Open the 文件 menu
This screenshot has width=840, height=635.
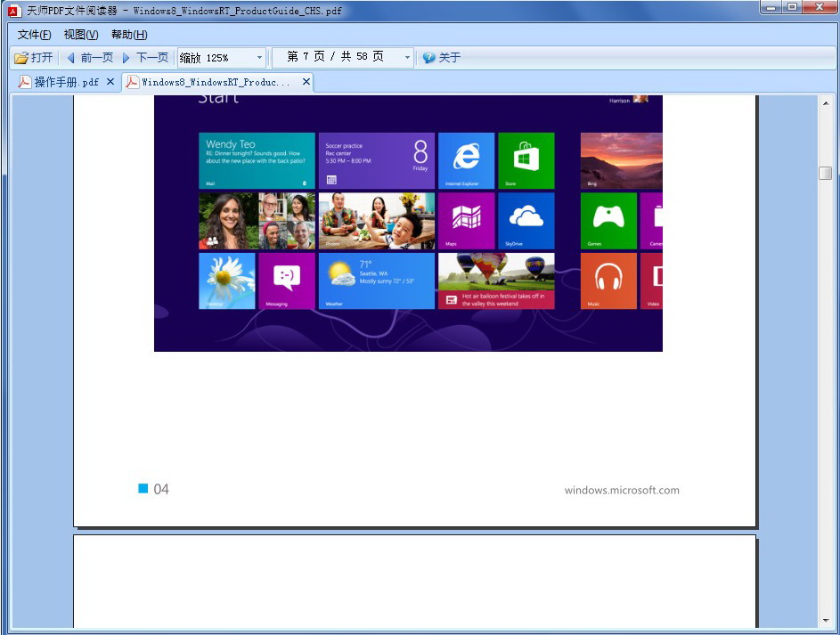[34, 35]
